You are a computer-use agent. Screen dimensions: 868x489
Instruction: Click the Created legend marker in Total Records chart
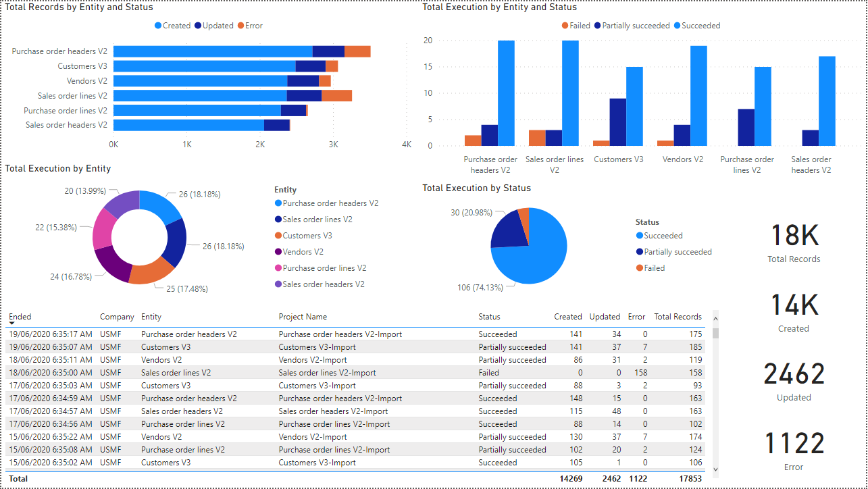point(158,26)
